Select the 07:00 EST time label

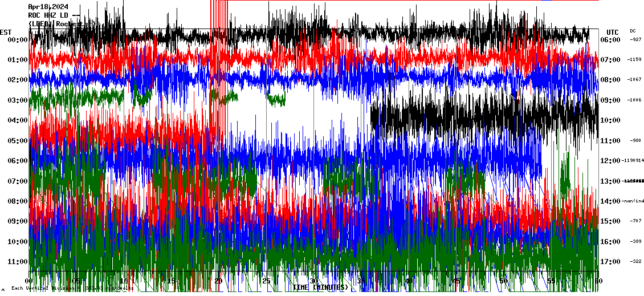point(17,181)
